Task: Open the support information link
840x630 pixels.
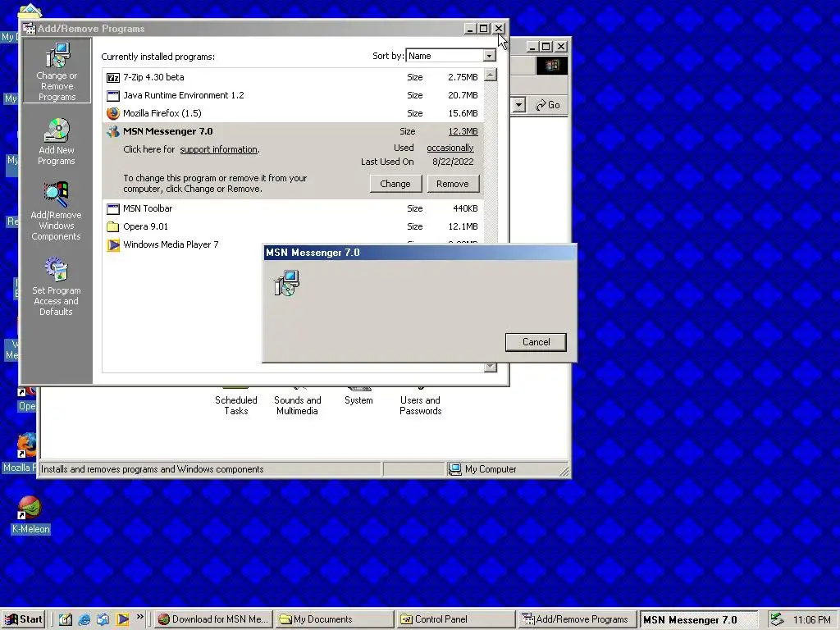Action: click(x=218, y=149)
